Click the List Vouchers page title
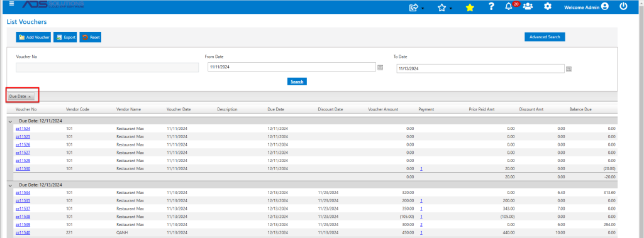This screenshot has height=238, width=644. coord(26,22)
